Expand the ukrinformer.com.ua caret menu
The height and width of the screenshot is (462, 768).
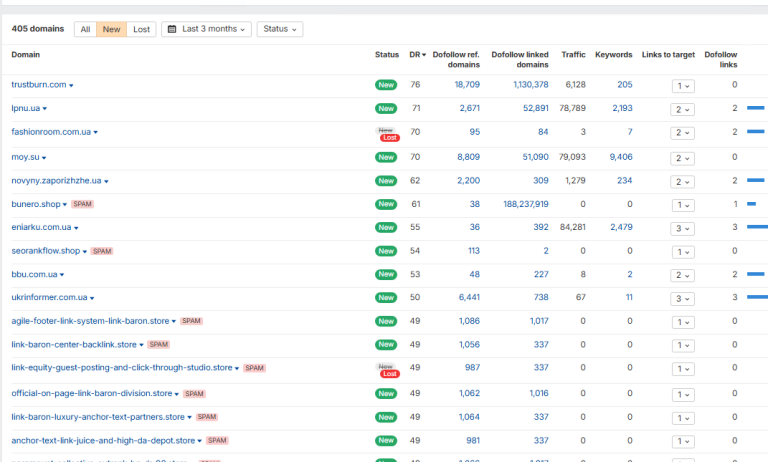coord(92,298)
